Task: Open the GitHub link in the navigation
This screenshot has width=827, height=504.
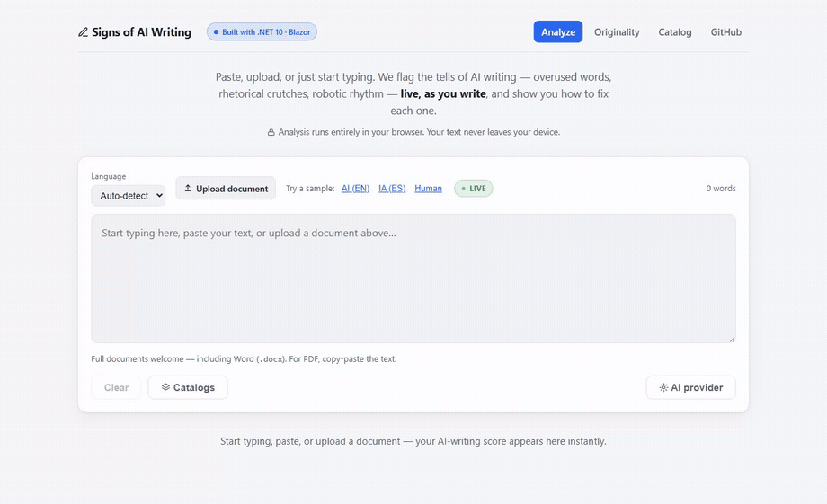Action: coord(725,32)
